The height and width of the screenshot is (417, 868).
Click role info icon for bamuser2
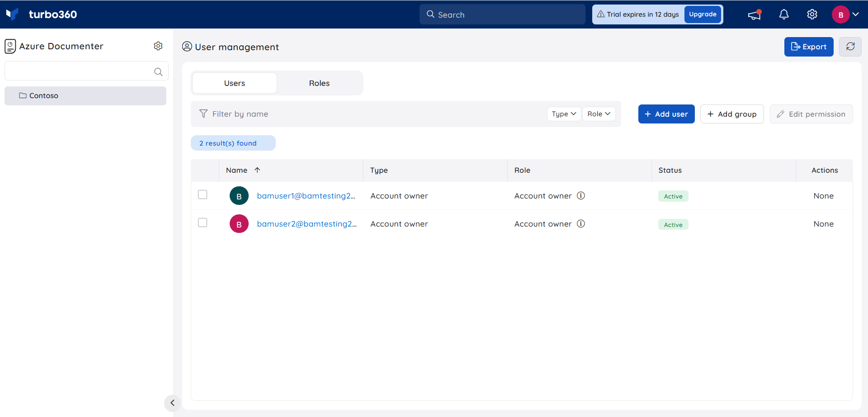click(x=581, y=223)
